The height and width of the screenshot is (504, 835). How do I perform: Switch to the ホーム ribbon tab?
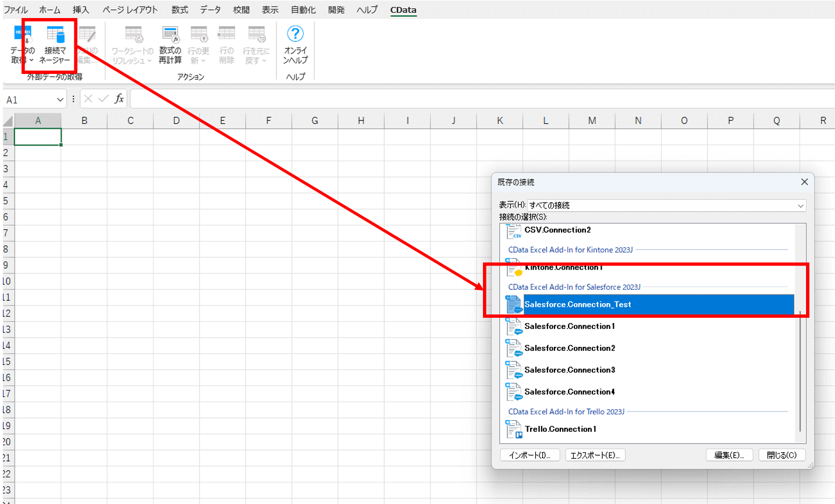(x=49, y=10)
